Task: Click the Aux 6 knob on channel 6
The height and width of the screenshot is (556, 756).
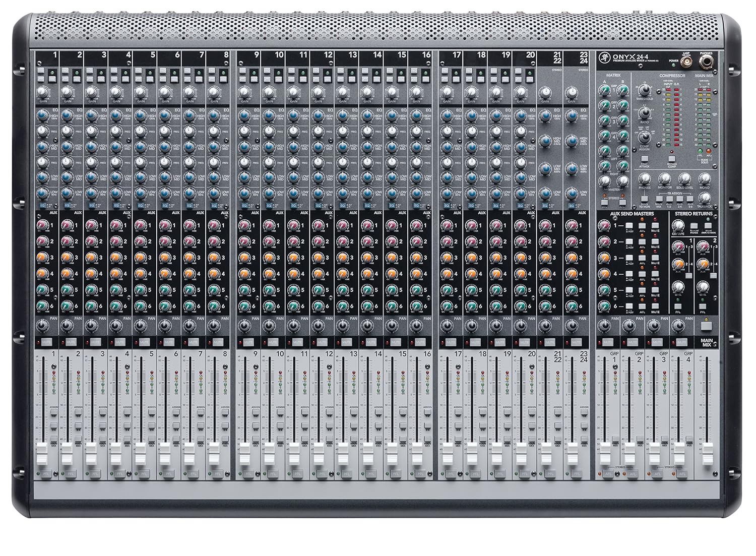Action: [x=165, y=306]
